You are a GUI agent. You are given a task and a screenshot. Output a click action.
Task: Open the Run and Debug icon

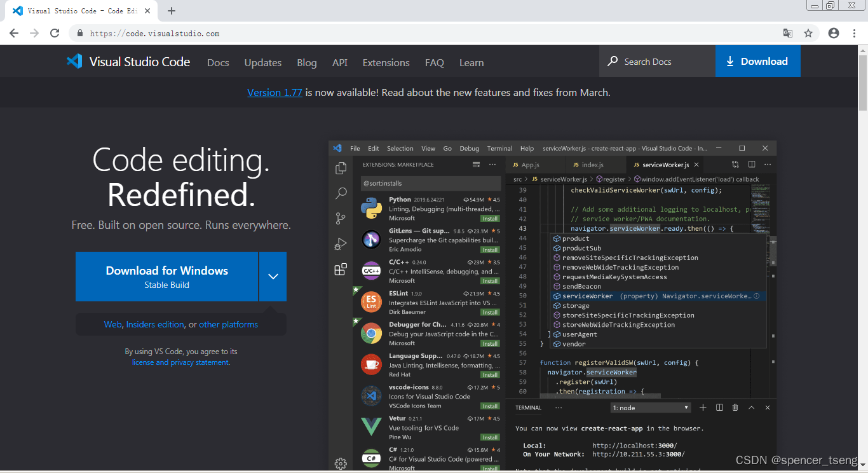[341, 243]
